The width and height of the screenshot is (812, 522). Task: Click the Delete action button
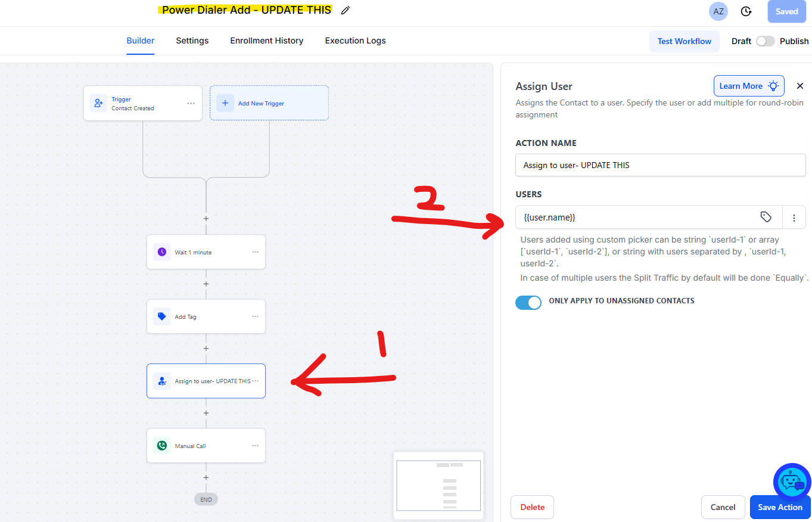click(533, 507)
